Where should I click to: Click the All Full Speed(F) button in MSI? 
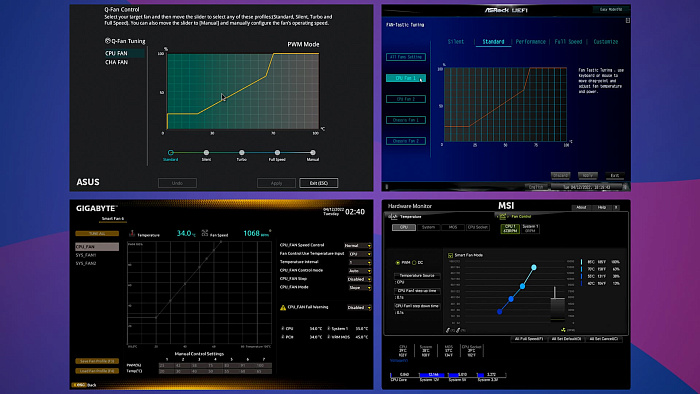tap(529, 339)
